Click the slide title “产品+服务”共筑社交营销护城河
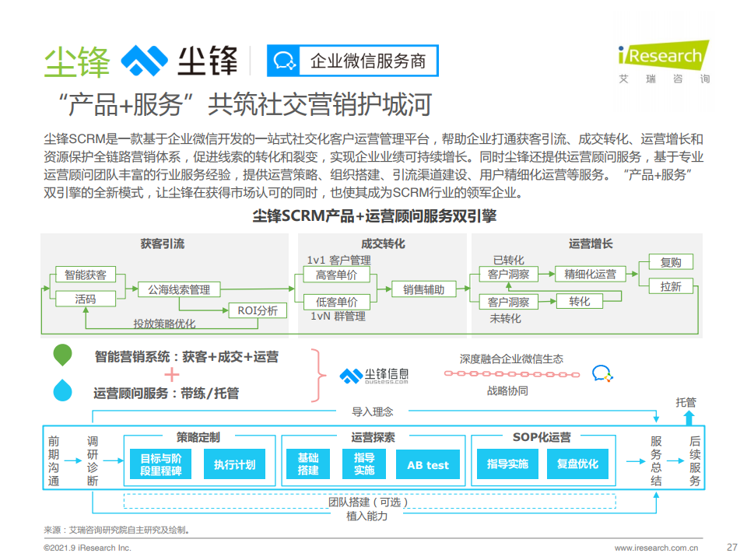This screenshot has width=747, height=560. pyautogui.click(x=246, y=105)
